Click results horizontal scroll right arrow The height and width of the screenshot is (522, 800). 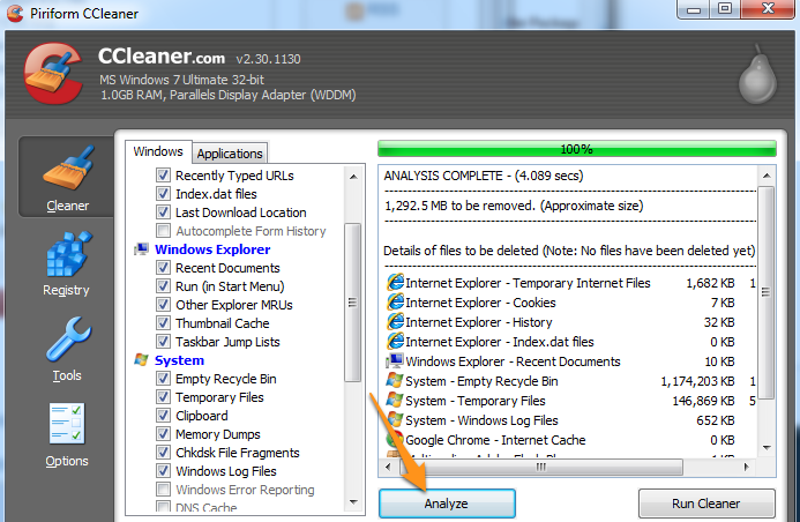746,466
